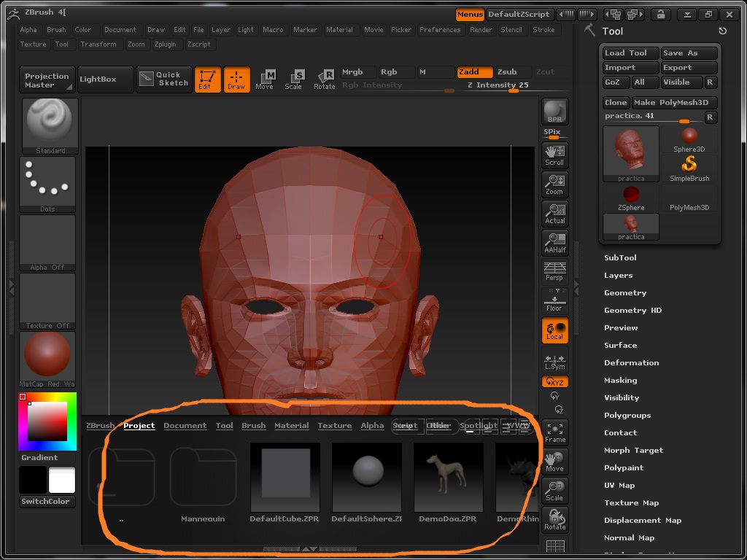Viewport: 747px width, 560px height.
Task: Activate the top shelf Move mode
Action: click(x=264, y=79)
